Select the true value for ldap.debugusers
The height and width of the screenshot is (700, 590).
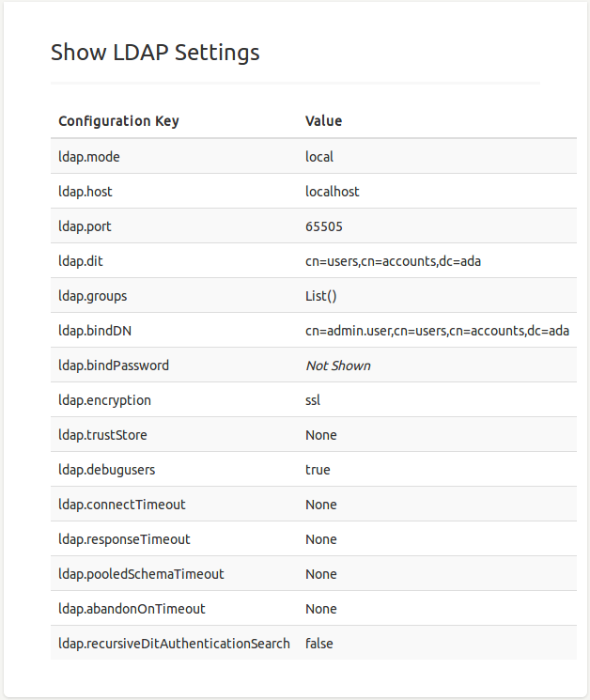point(318,470)
